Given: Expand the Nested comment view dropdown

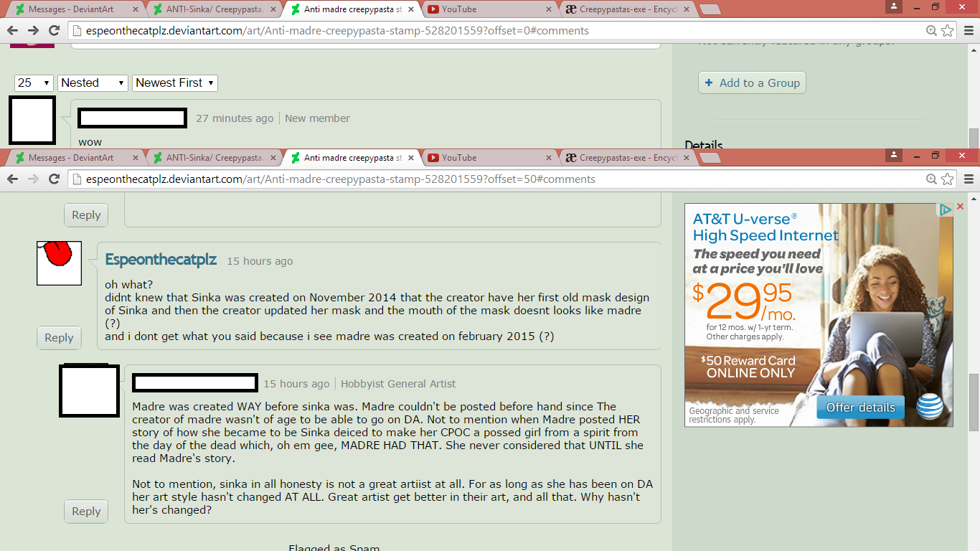Looking at the screenshot, I should click(x=93, y=83).
